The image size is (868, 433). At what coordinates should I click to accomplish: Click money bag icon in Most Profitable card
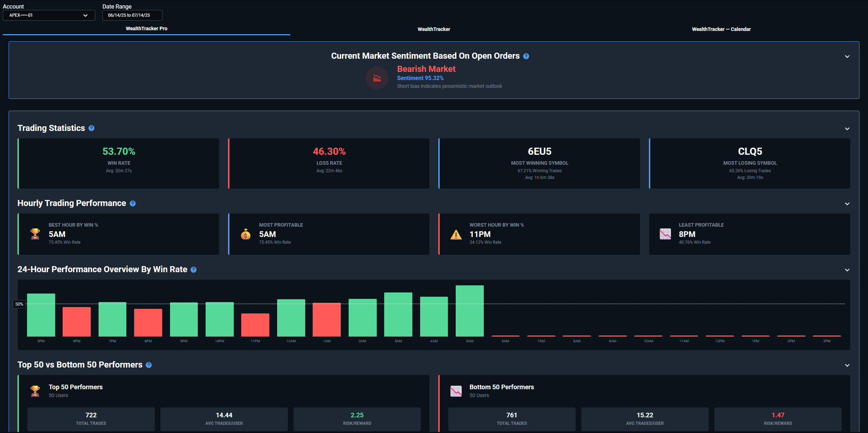coord(245,234)
